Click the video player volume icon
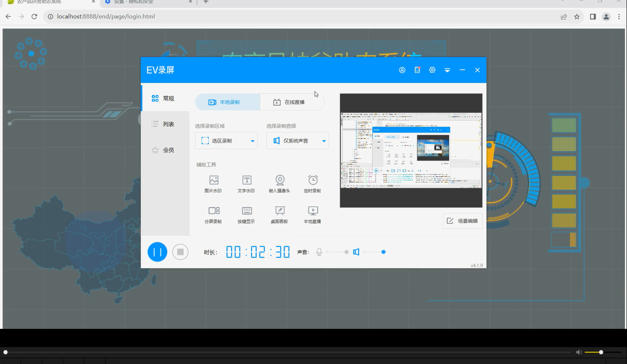The height and width of the screenshot is (364, 627). coord(579,352)
